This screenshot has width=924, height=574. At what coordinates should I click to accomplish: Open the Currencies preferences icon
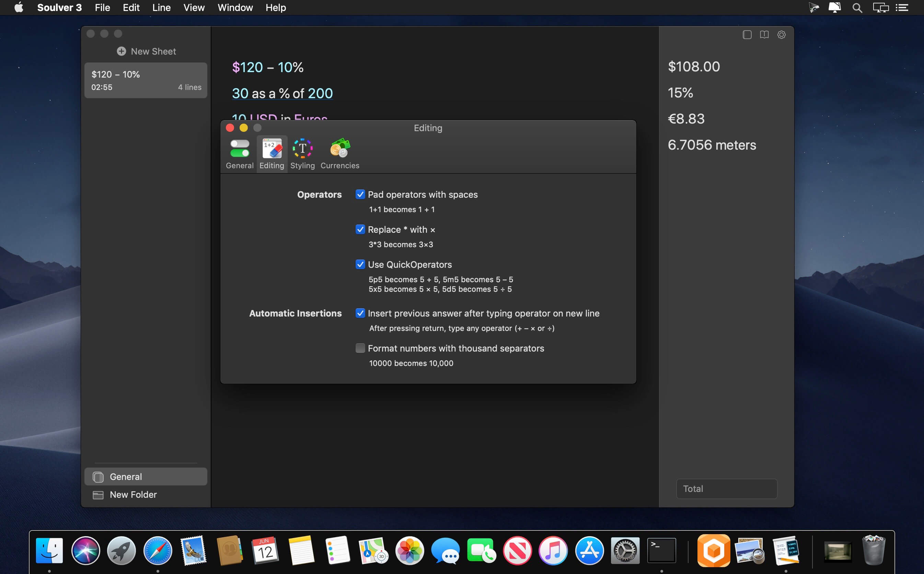coord(339,149)
